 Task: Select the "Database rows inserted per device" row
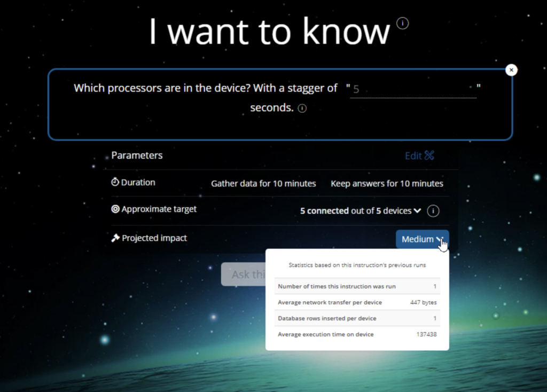pyautogui.click(x=357, y=318)
